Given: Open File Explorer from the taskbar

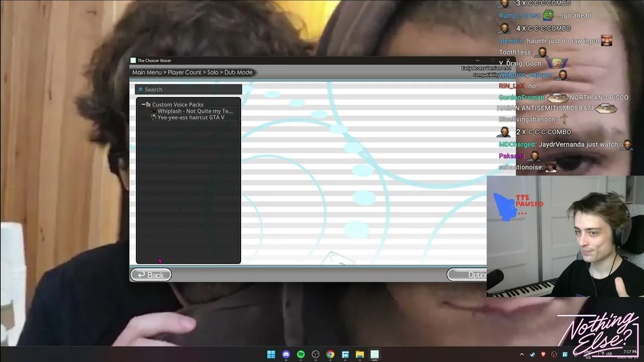Looking at the screenshot, I should (360, 354).
